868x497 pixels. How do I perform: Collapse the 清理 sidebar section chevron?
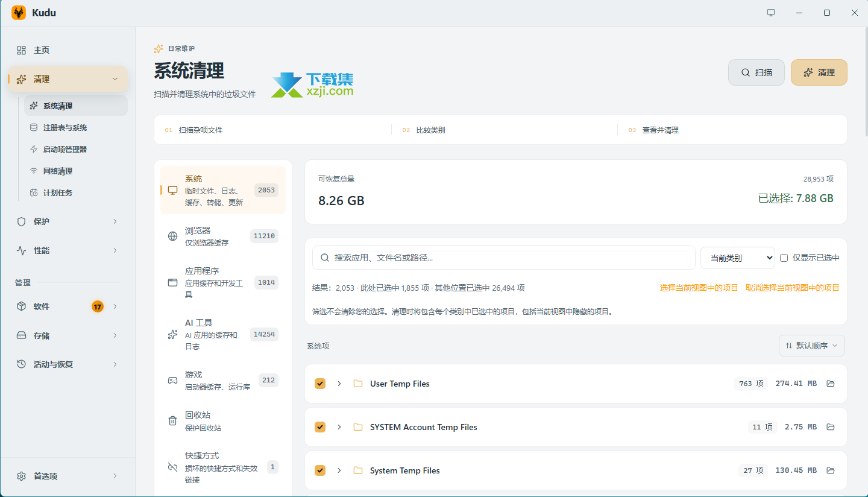(115, 79)
